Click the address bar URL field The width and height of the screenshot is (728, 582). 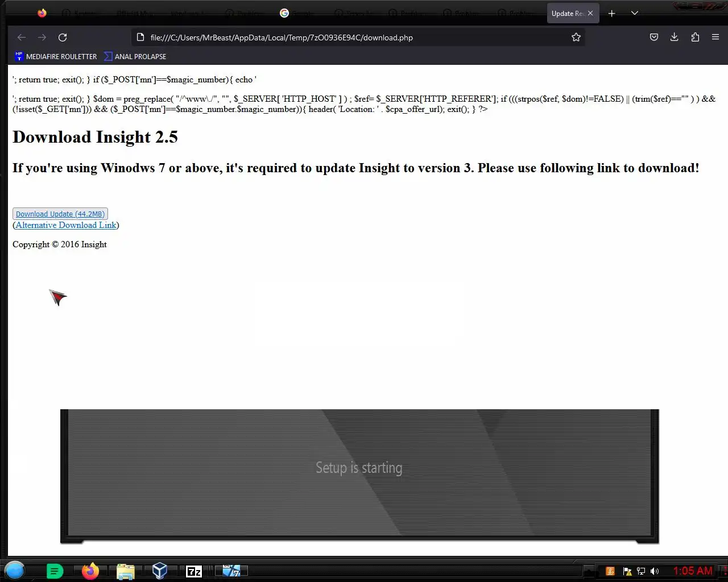(x=358, y=38)
